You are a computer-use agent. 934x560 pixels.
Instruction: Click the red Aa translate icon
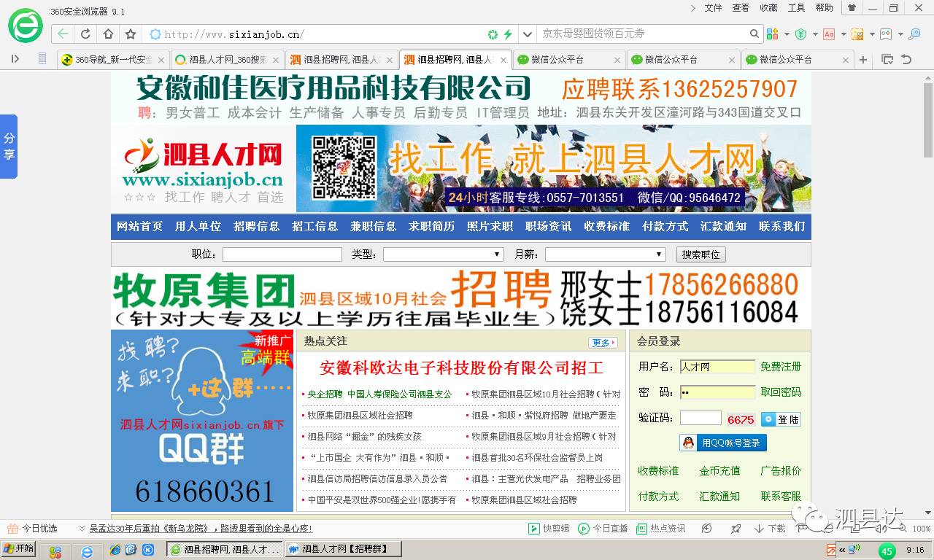pyautogui.click(x=829, y=34)
